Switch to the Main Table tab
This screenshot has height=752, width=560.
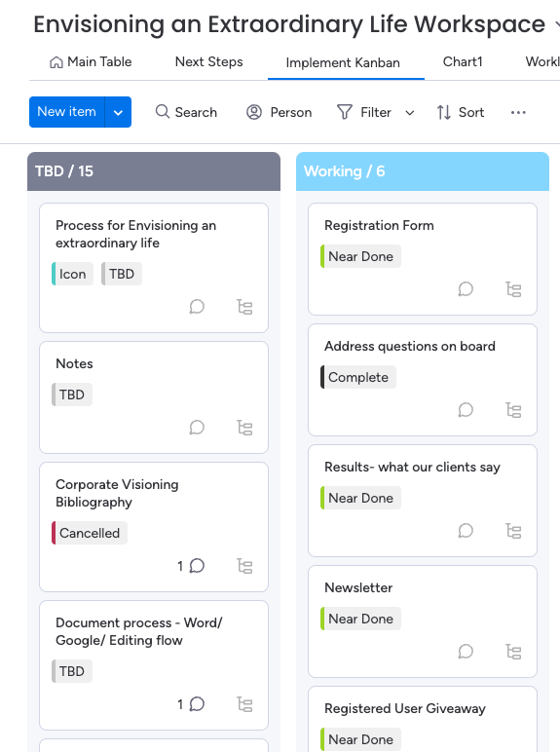coord(91,62)
